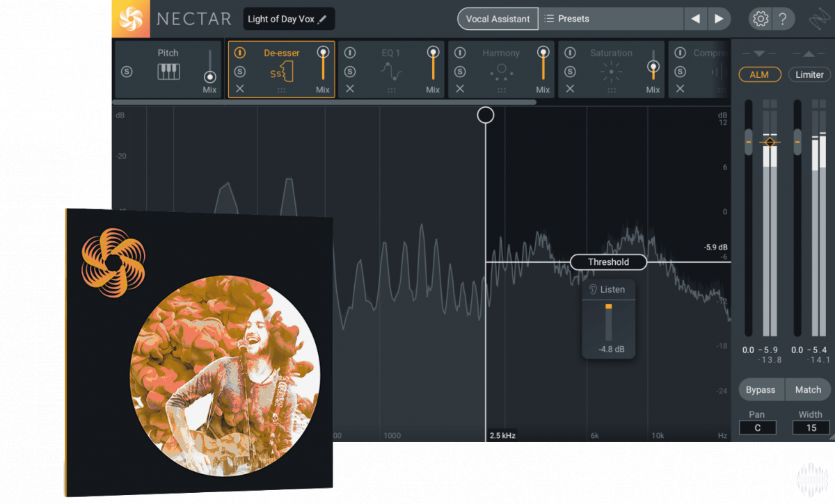Click the pencil icon next to Light of Day Vox
Screen dimensions: 835x504
coord(322,19)
